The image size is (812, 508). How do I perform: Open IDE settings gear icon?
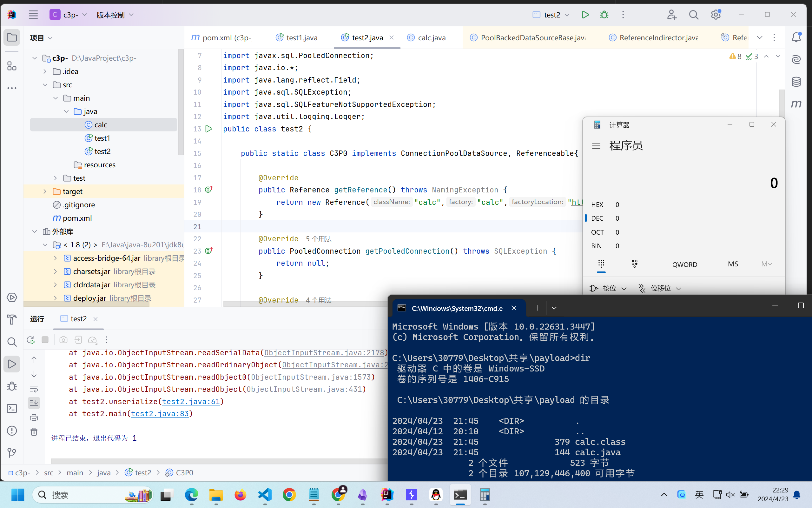[x=716, y=15]
